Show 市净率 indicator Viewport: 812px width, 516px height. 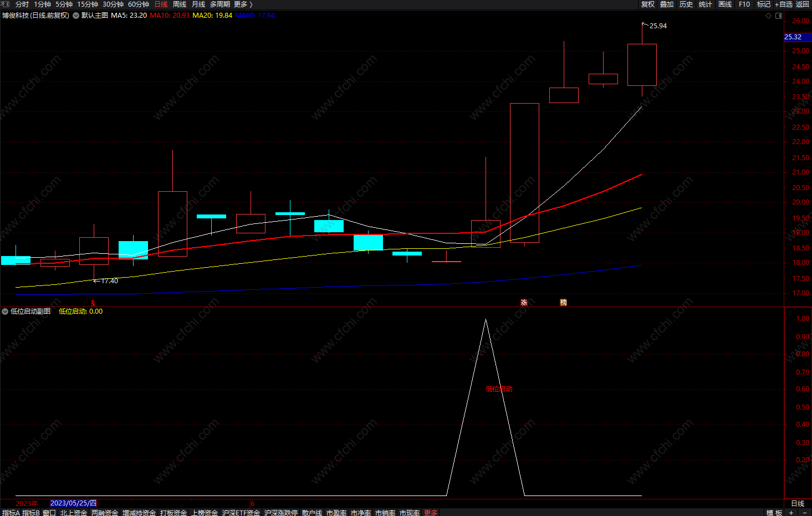(361, 513)
